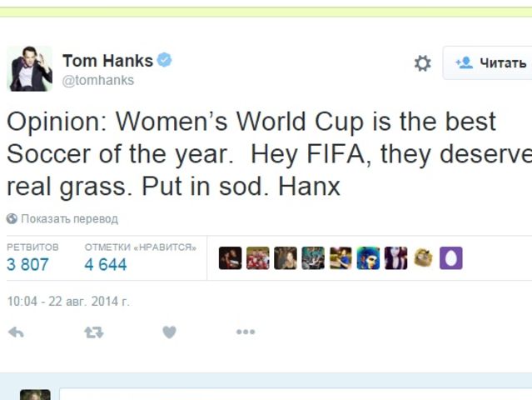Click Показать перевод translation link
This screenshot has height=400, width=532.
[x=69, y=219]
